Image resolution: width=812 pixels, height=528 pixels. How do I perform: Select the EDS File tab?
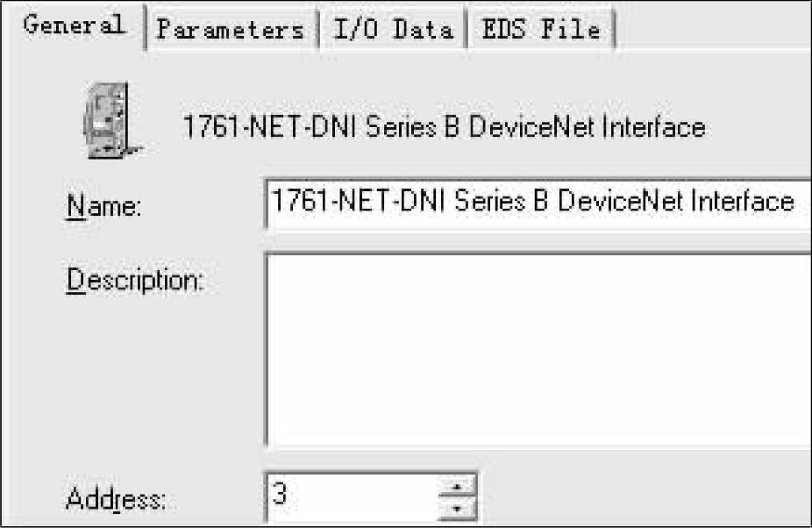[x=540, y=29]
